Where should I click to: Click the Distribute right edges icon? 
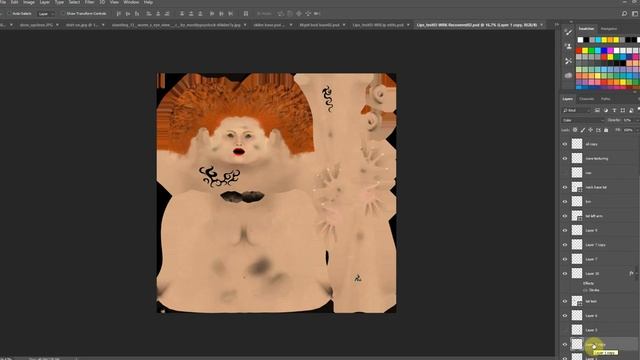pyautogui.click(x=231, y=13)
